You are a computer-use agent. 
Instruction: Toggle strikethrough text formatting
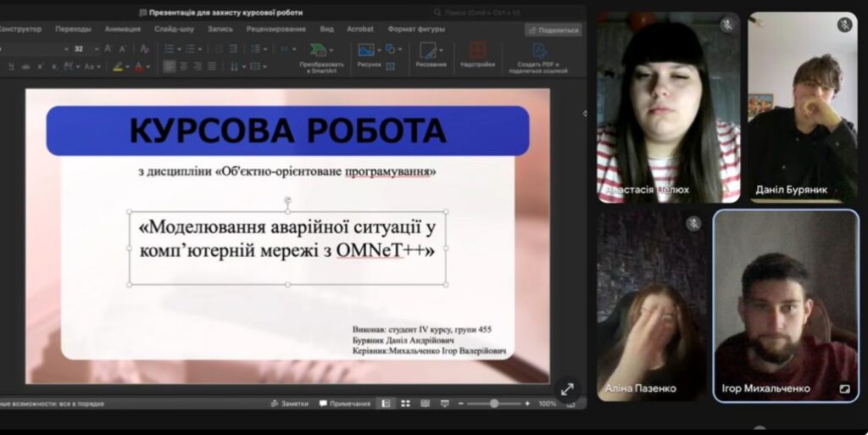[x=26, y=67]
